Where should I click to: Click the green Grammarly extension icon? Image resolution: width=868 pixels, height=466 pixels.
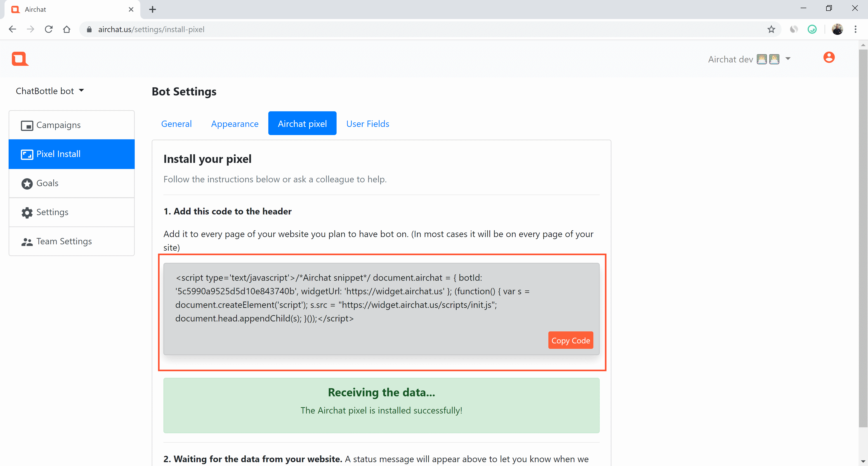(x=812, y=29)
